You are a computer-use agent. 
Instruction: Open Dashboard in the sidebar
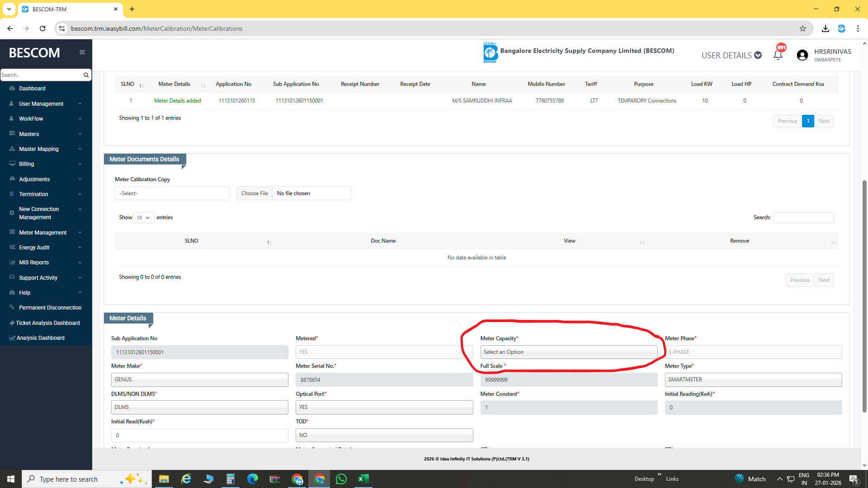tap(32, 89)
